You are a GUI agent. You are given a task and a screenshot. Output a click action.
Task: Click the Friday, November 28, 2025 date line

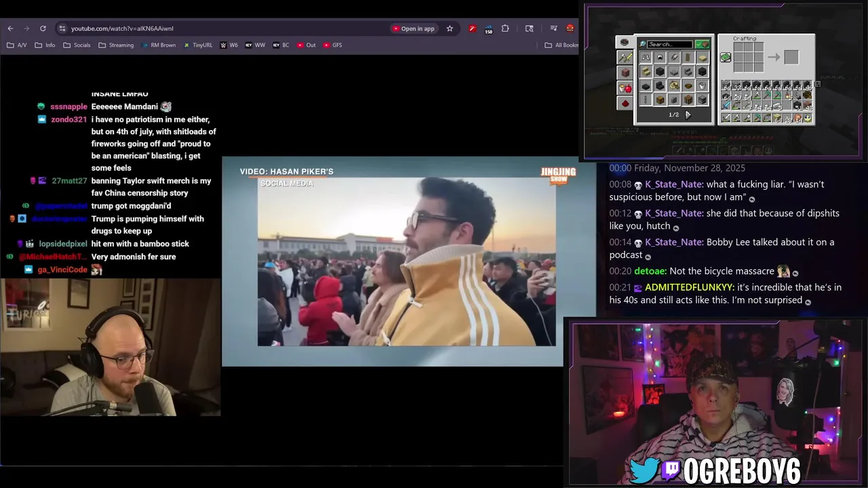click(x=690, y=168)
